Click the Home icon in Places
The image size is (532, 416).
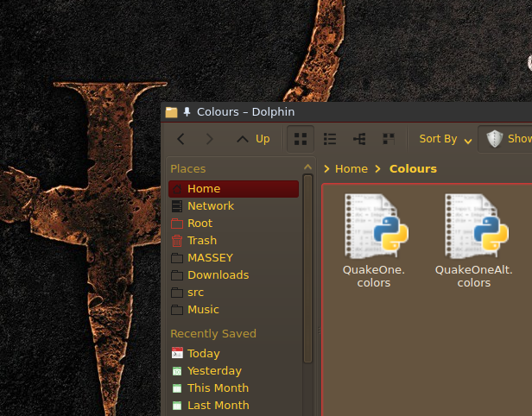click(x=177, y=189)
